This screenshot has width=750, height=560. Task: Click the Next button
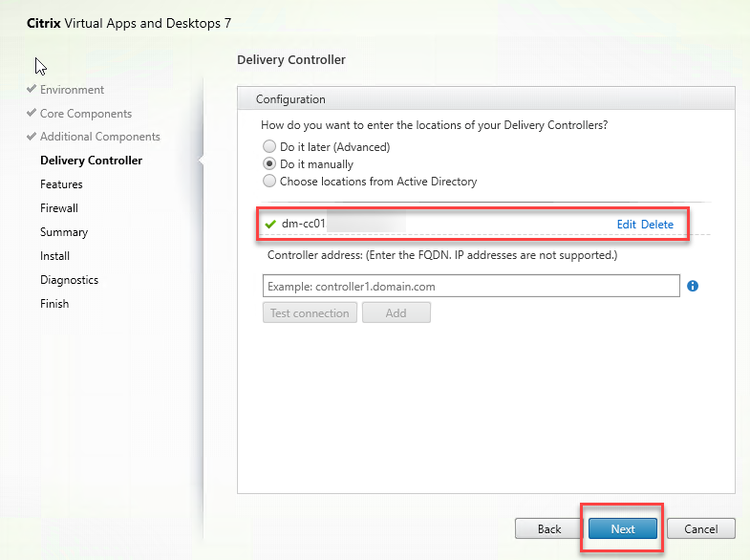[623, 528]
